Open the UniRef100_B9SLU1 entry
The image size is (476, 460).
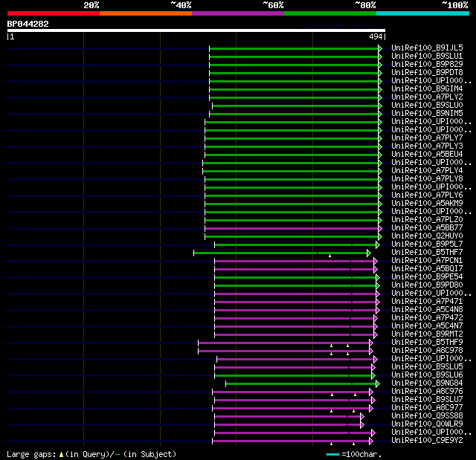pyautogui.click(x=427, y=56)
